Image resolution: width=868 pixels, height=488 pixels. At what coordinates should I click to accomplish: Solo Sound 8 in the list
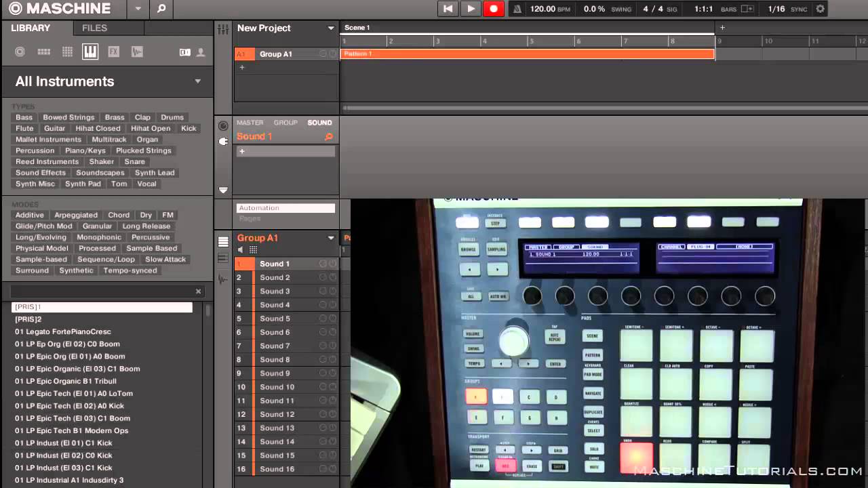click(x=323, y=359)
